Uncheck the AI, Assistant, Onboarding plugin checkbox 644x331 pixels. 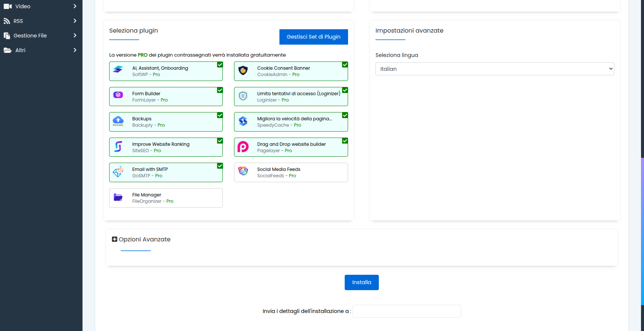(x=220, y=65)
